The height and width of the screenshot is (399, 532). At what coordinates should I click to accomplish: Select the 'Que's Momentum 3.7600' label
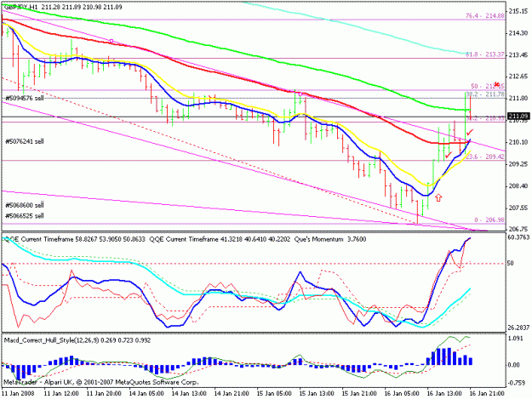click(330, 239)
